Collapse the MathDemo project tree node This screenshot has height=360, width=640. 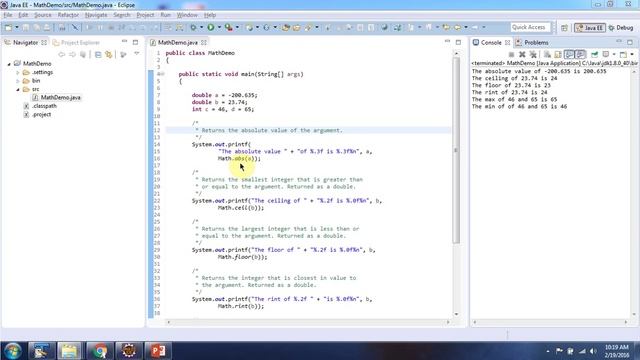pos(9,64)
